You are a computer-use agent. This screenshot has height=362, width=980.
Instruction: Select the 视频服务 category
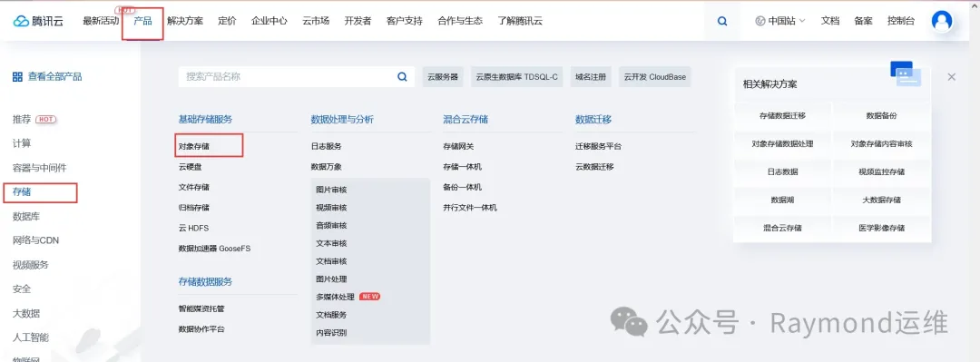coord(31,264)
